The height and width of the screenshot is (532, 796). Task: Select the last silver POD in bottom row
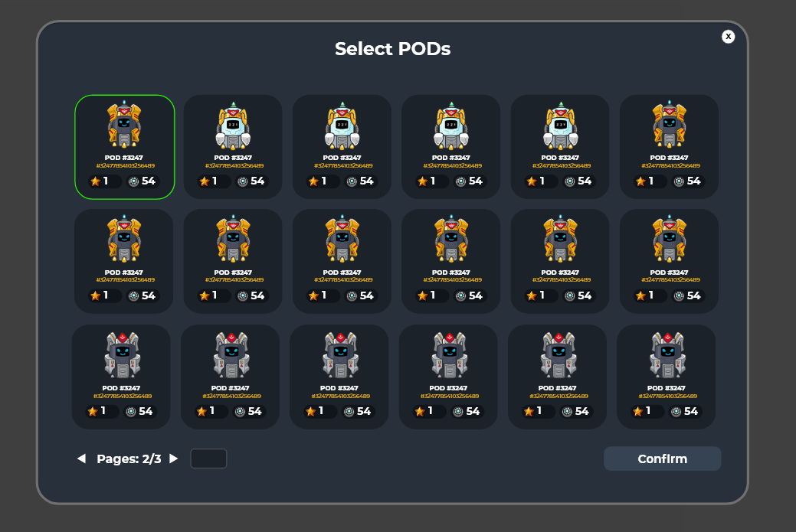point(667,377)
